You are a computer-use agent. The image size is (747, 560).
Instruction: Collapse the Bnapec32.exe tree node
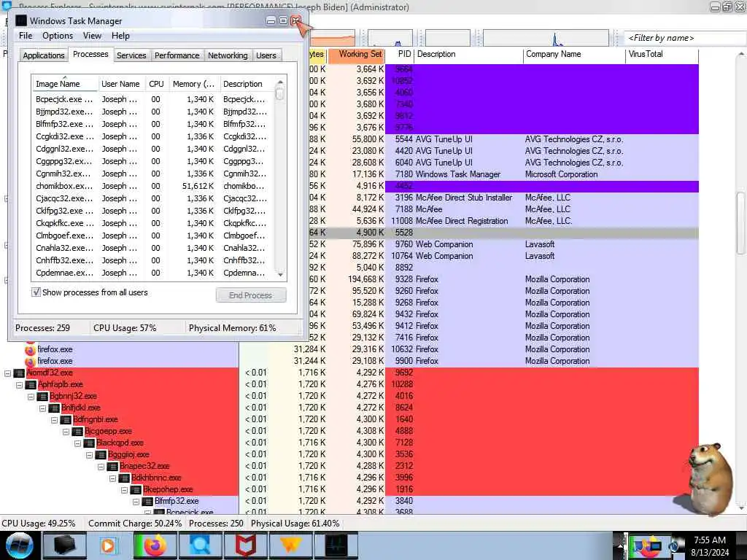click(x=101, y=467)
